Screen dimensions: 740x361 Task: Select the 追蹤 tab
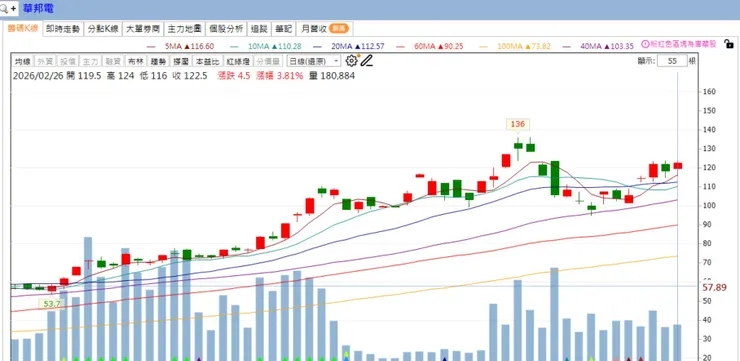260,29
